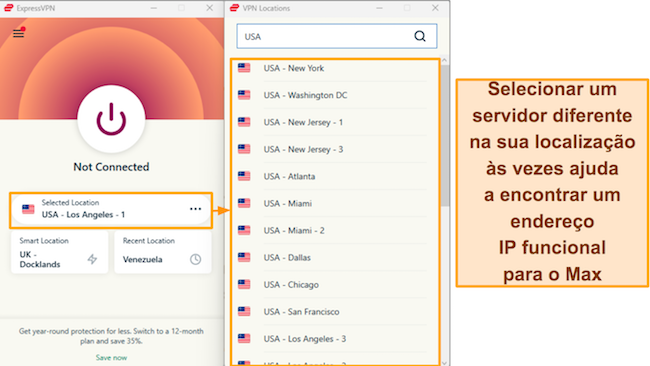Click the flag icon beside USA - Chicago

point(244,284)
